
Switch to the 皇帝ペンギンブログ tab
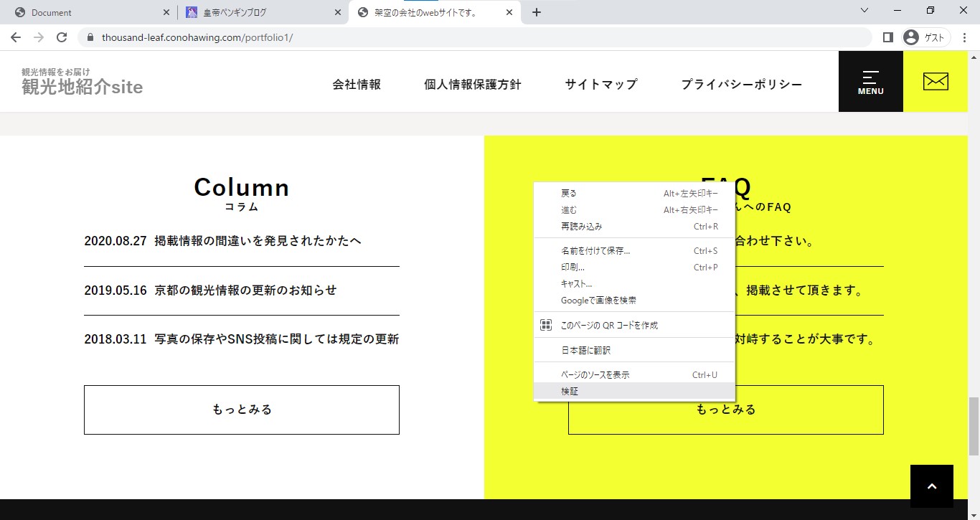click(x=263, y=12)
